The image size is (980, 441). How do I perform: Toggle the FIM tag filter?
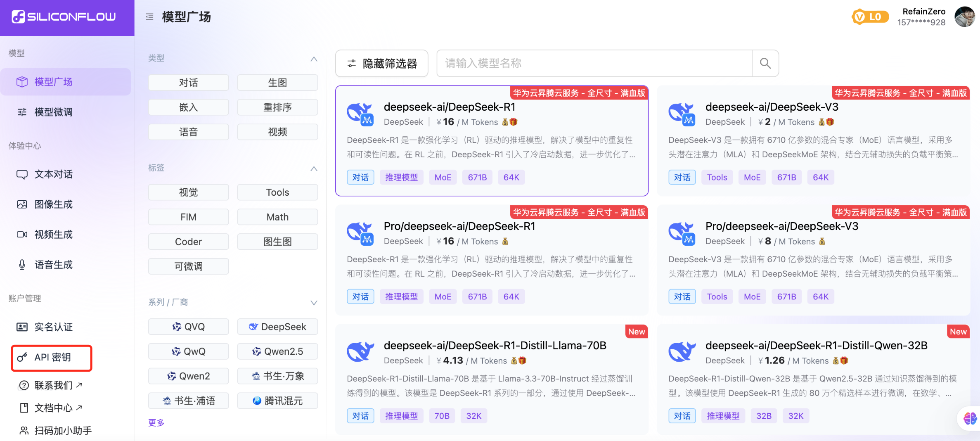pyautogui.click(x=188, y=217)
